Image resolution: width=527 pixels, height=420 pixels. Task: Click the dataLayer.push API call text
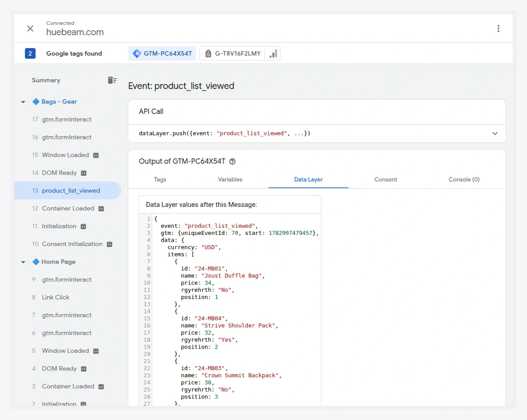click(x=224, y=133)
